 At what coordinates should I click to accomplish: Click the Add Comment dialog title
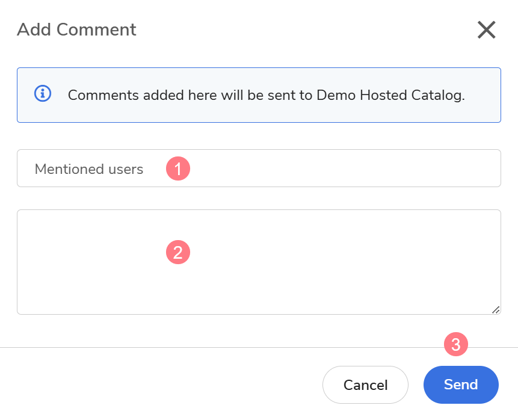coord(76,29)
